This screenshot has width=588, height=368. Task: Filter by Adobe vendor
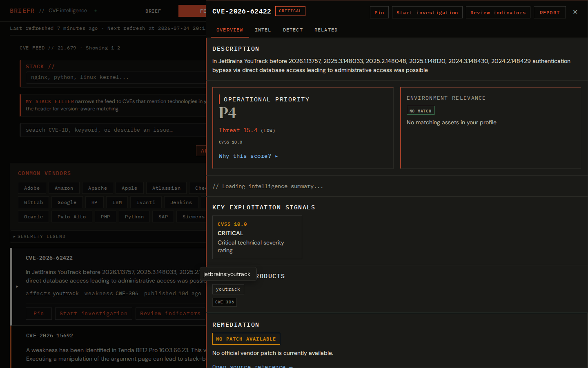32,188
